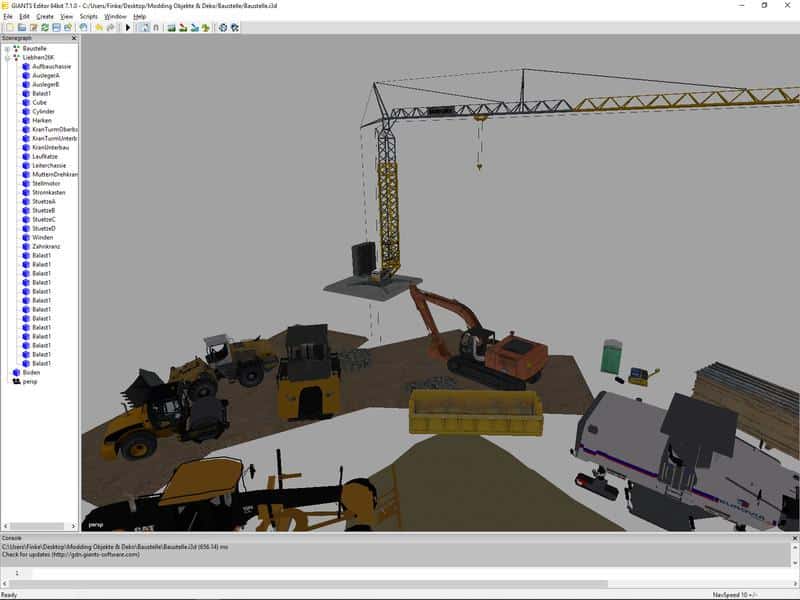This screenshot has width=800, height=600.
Task: Close the Scenegraph panel
Action: pos(75,39)
